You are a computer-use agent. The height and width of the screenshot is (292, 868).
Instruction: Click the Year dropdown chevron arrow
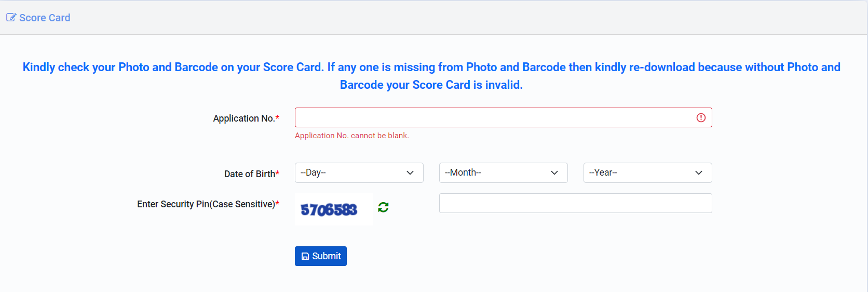coord(699,173)
